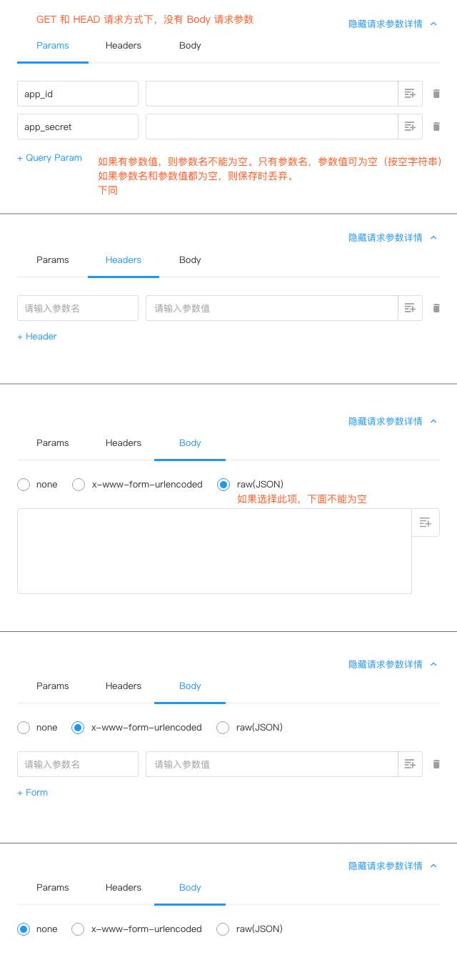Click the list-add icon beside app_secret value
This screenshot has height=980, width=457.
pos(410,127)
